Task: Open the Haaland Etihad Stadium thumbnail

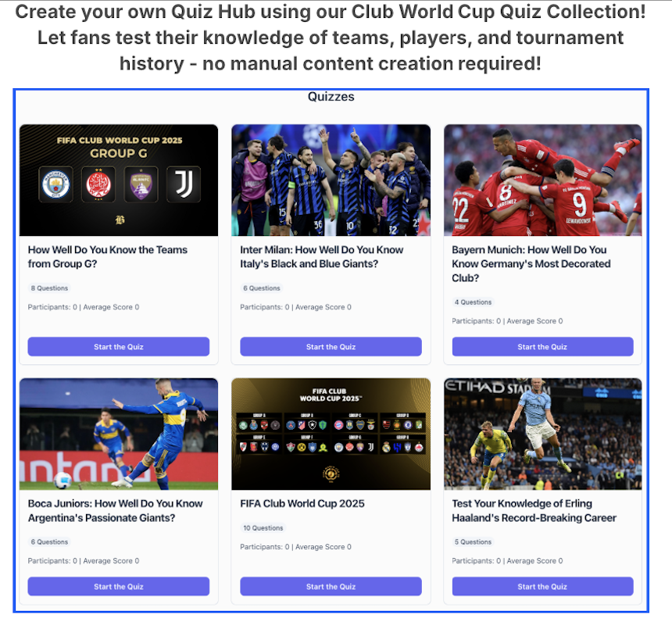Action: tap(542, 434)
